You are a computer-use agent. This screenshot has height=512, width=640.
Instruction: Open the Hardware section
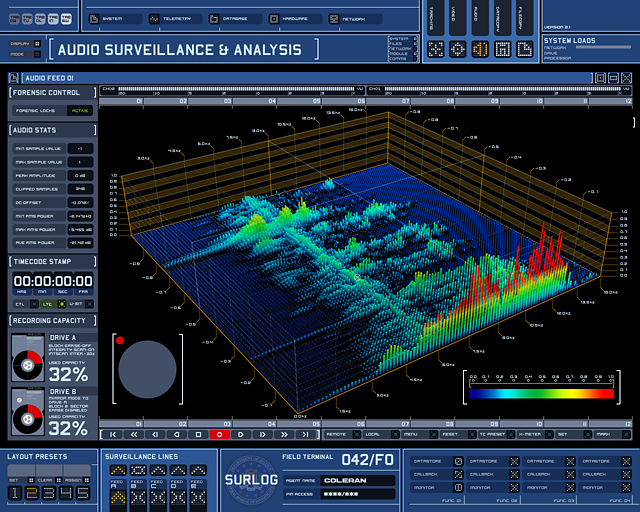[294, 18]
